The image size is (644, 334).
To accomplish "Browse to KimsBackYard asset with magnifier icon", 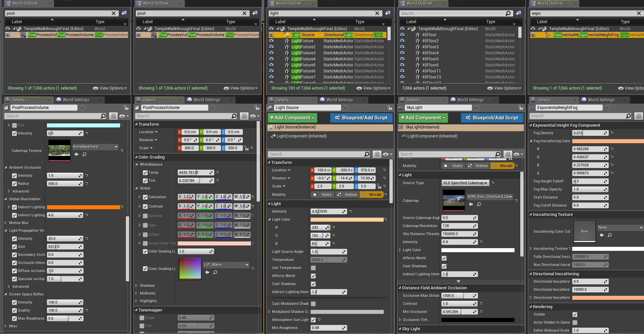I will point(85,154).
